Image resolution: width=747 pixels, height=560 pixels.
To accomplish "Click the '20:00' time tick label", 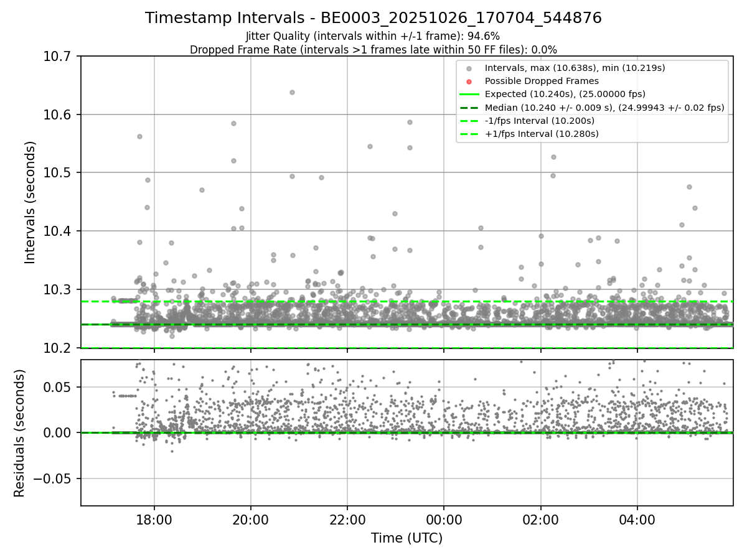I will click(x=251, y=519).
